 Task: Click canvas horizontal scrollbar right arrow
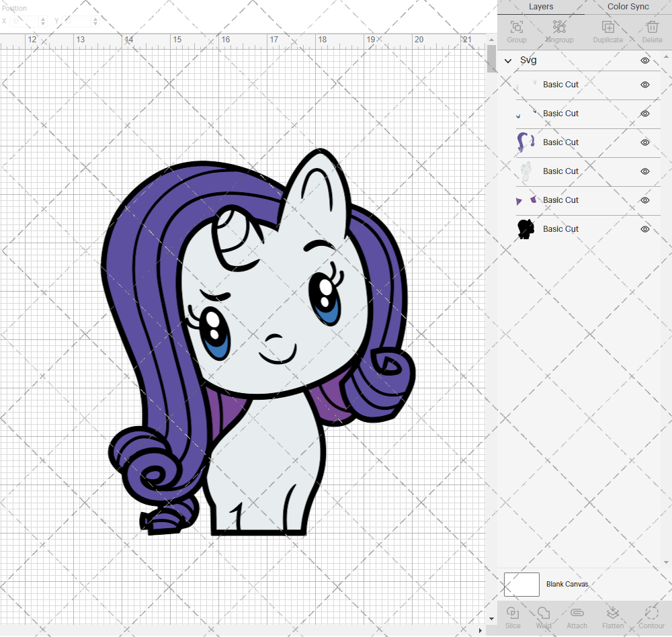coord(480,630)
